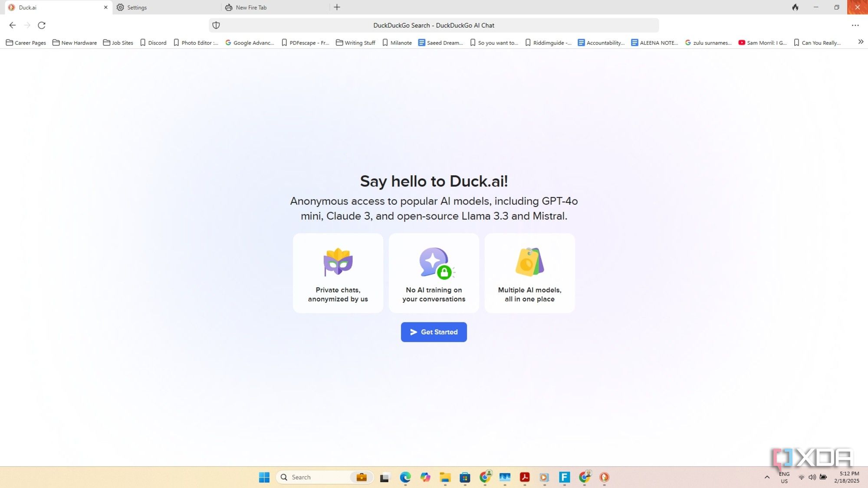The image size is (868, 488).
Task: Open the Riddimguide bookmark
Action: (548, 43)
